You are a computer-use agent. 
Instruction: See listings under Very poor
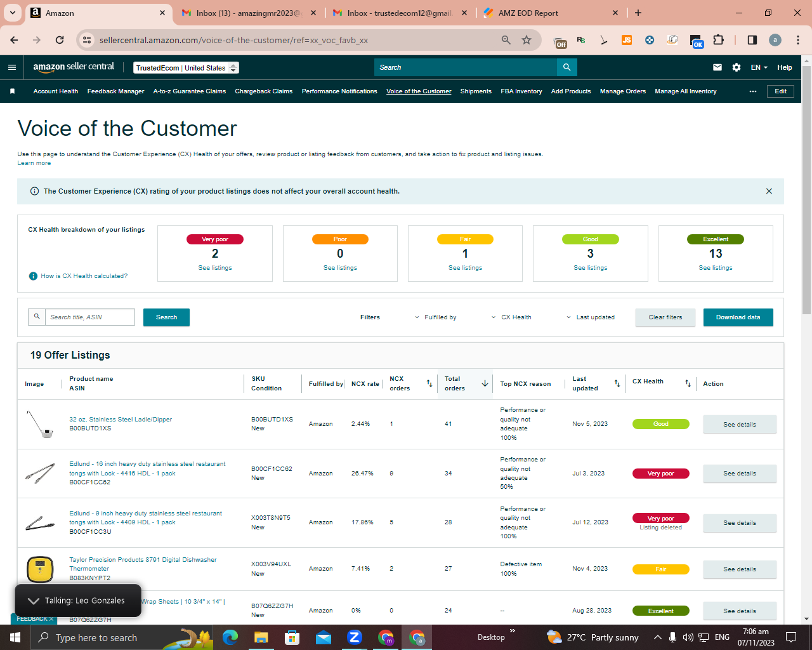pos(215,268)
